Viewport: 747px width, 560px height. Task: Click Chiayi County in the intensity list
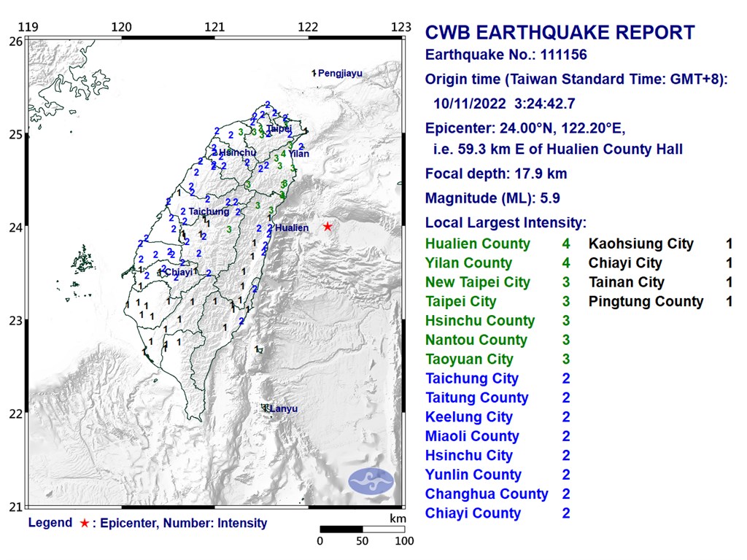pyautogui.click(x=496, y=513)
